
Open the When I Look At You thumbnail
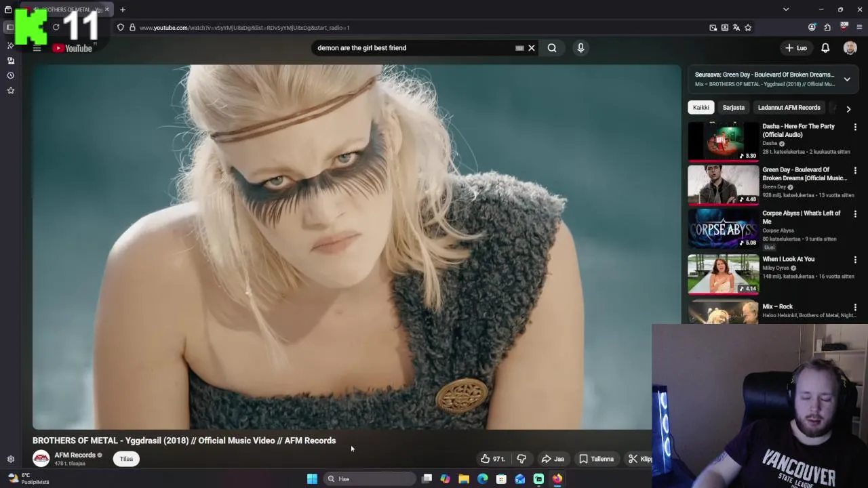tap(723, 274)
